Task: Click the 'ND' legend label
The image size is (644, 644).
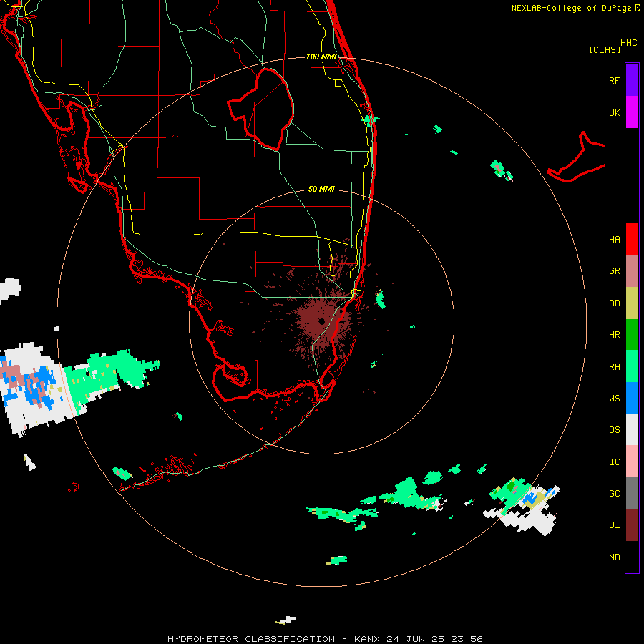Action: pos(615,557)
